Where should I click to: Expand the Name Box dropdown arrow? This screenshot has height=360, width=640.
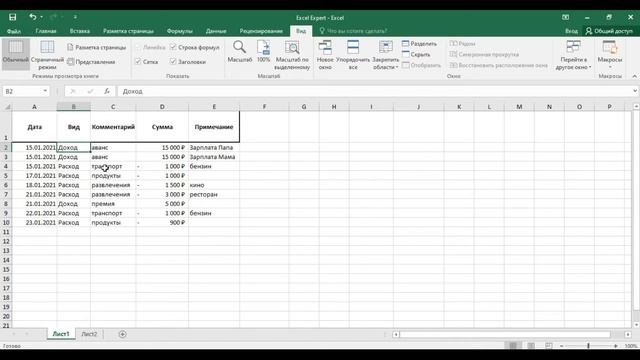pyautogui.click(x=45, y=91)
